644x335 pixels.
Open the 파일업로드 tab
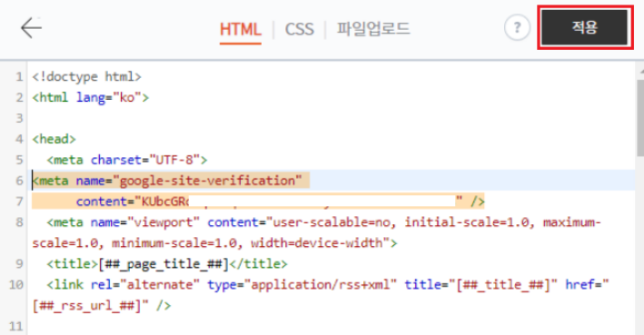click(x=373, y=29)
